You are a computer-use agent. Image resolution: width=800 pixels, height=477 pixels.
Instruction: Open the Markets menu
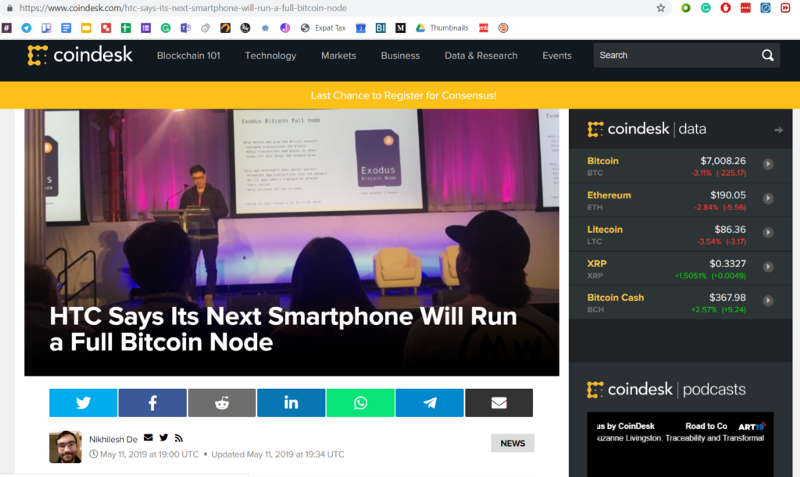pos(339,56)
